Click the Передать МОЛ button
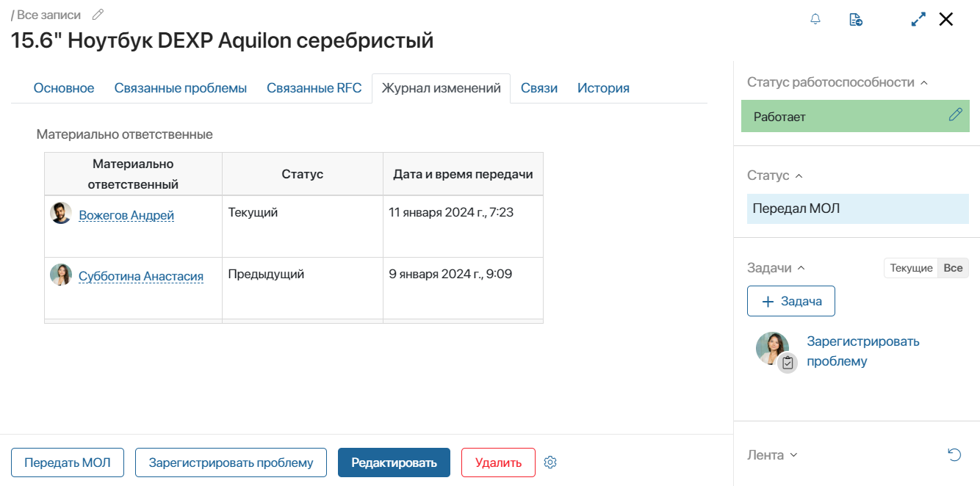 coord(68,463)
